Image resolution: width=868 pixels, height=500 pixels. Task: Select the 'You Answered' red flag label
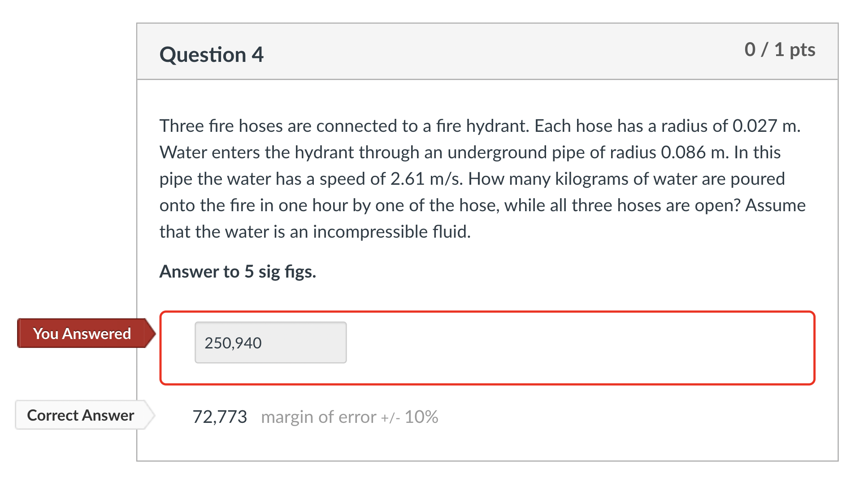click(81, 333)
